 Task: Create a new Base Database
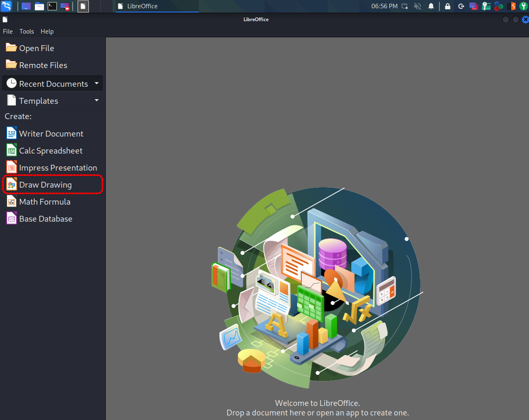coord(39,219)
